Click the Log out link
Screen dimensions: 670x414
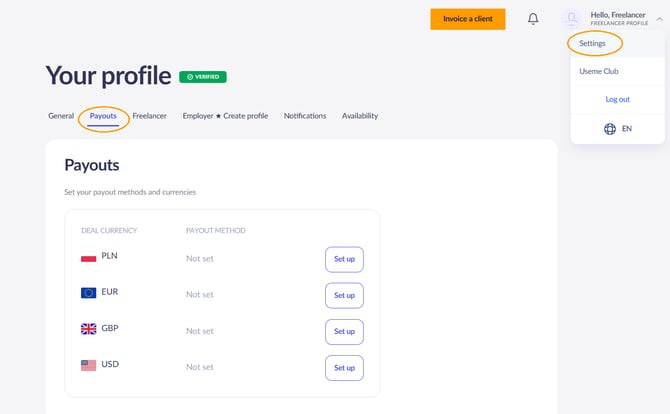click(618, 99)
